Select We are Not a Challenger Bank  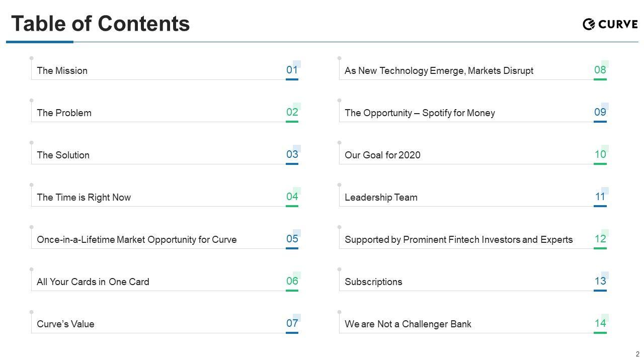[x=408, y=324]
